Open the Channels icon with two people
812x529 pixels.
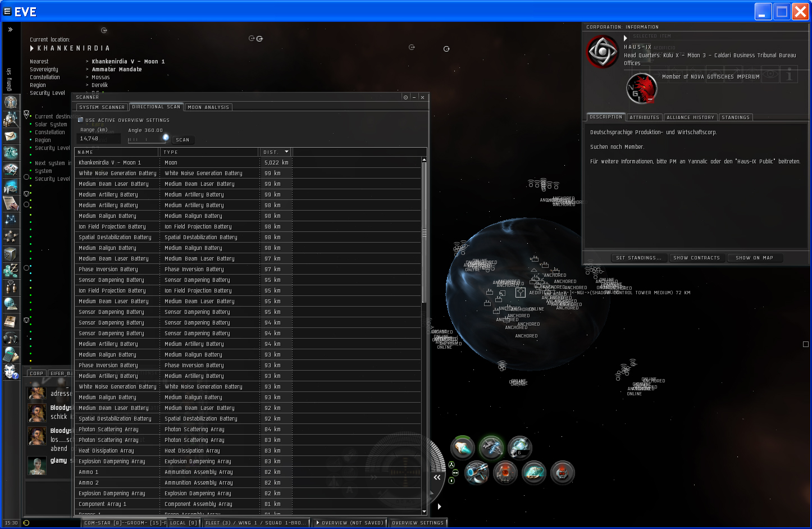[x=11, y=287]
